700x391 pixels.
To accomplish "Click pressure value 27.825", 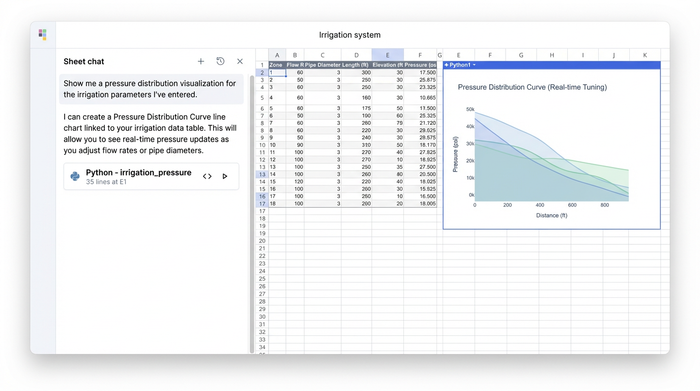I will [x=420, y=152].
